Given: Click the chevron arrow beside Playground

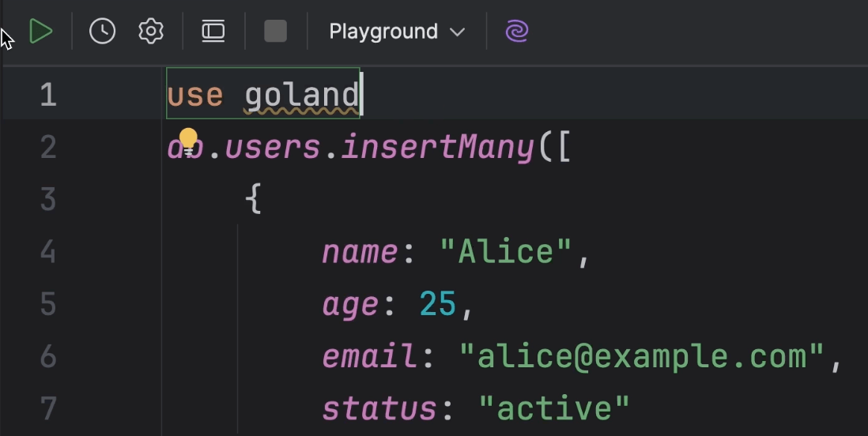Looking at the screenshot, I should click(x=457, y=32).
